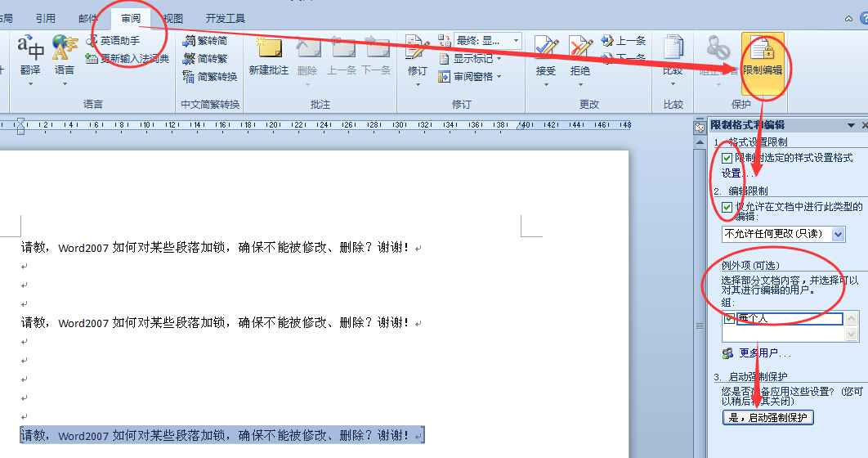Viewport: 868px width, 458px height.
Task: Open the 不允许任何更改(只读) dropdown
Action: 784,234
